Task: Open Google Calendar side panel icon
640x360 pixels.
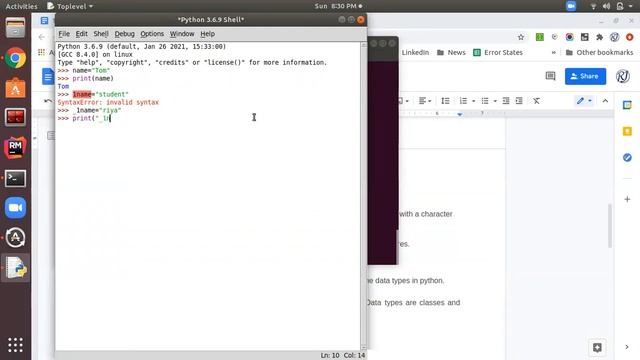Action: point(627,105)
